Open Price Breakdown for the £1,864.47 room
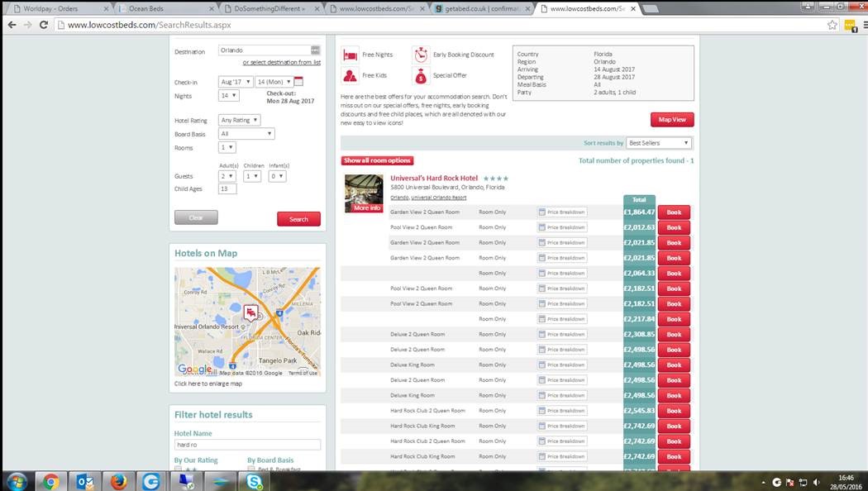Screen dimensions: 868x491 point(562,212)
